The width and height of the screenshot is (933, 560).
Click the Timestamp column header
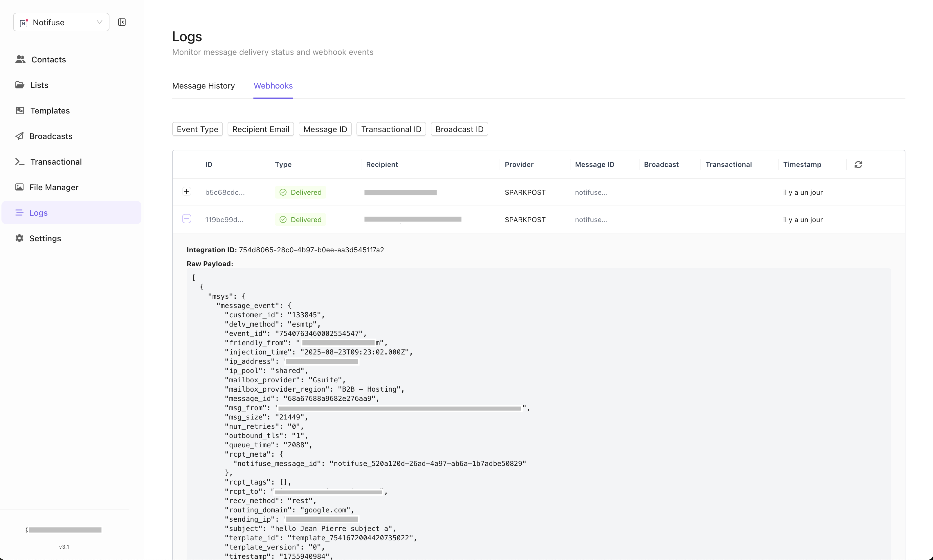[802, 165]
